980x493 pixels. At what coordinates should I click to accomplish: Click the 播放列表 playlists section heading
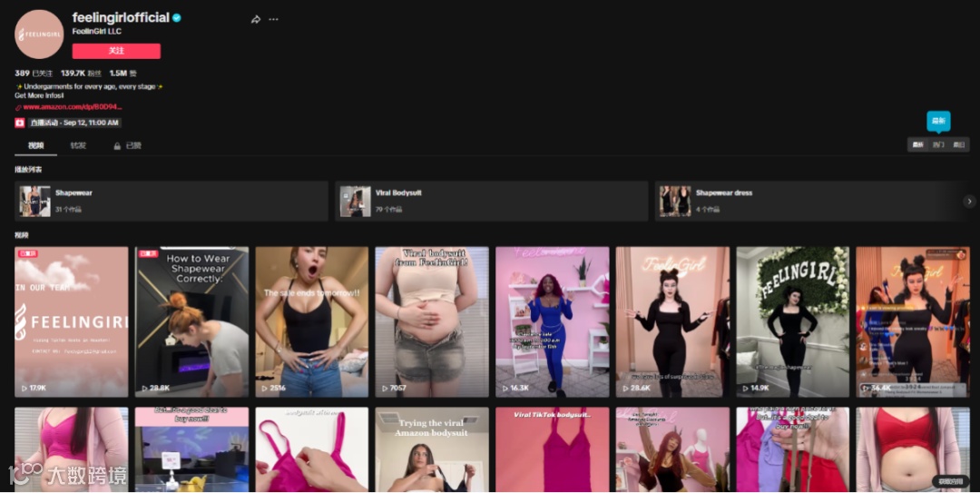click(x=28, y=170)
